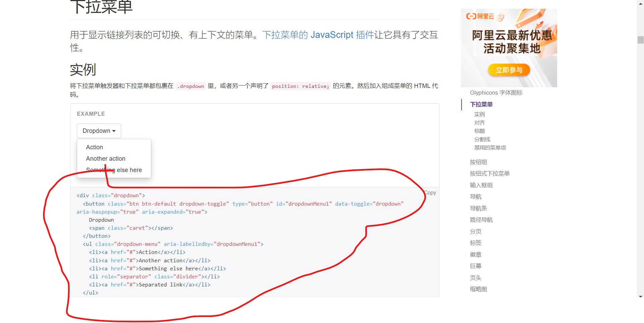The height and width of the screenshot is (323, 644).
Task: Jump to '分割线' subsection in sidebar
Action: click(x=482, y=140)
